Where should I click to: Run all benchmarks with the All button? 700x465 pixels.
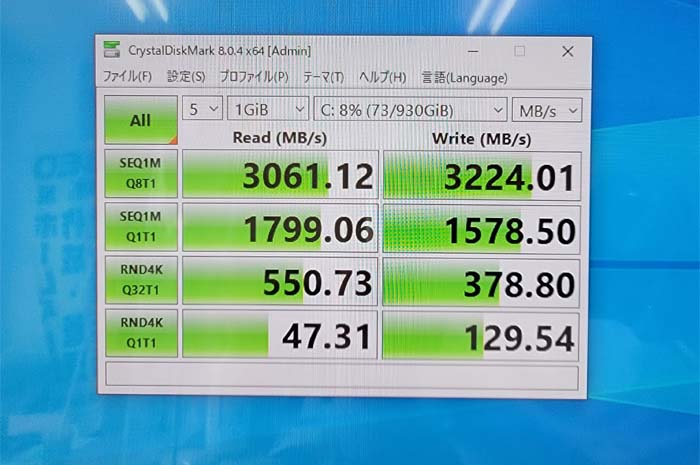click(x=141, y=120)
